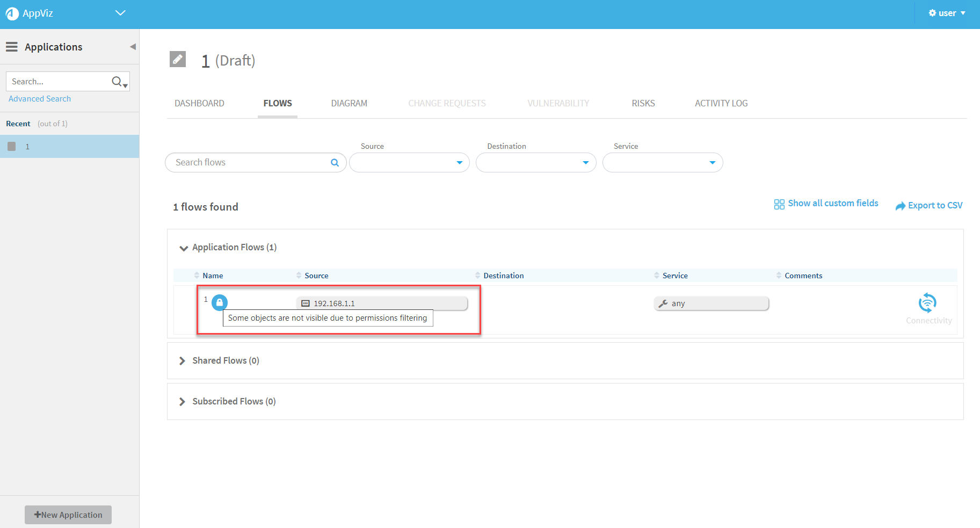Expand the Subscribed Flows section

click(182, 402)
